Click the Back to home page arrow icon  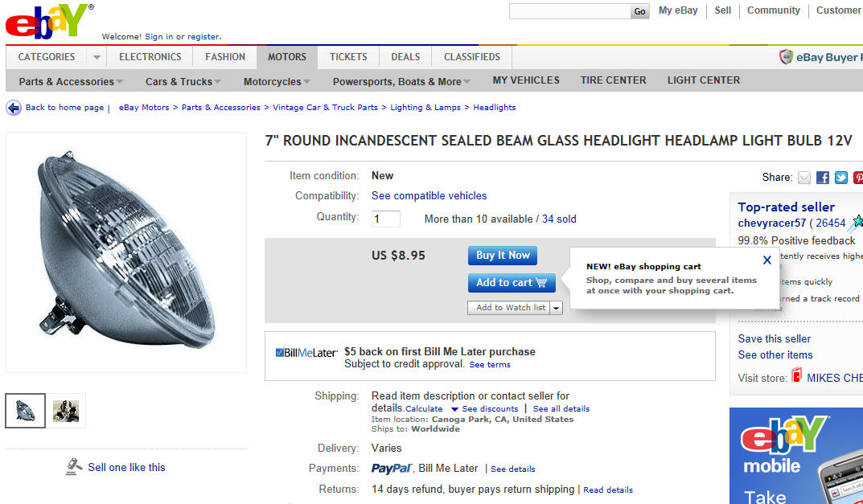coord(14,108)
